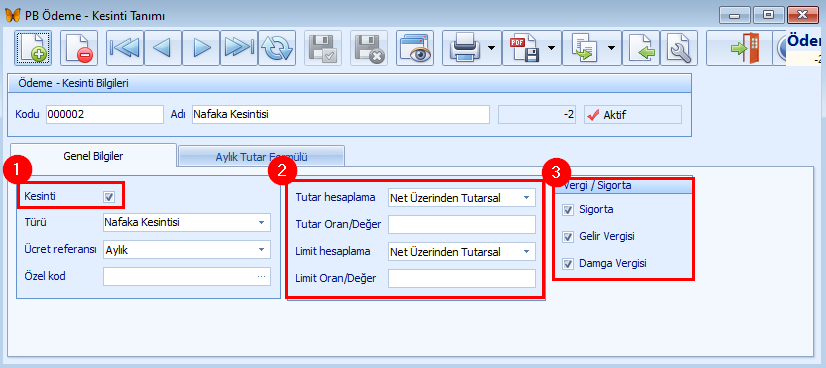This screenshot has width=826, height=368.
Task: Click the printer icon
Action: [464, 48]
